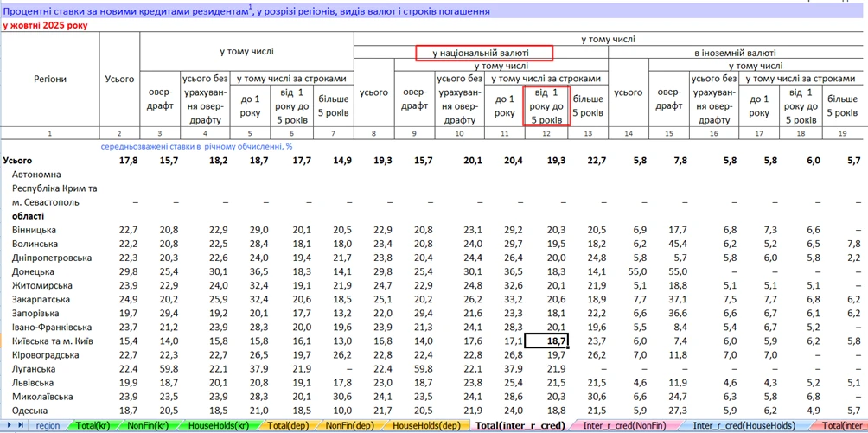Image resolution: width=868 pixels, height=433 pixels.
Task: Open the Total(dep) sheet tab
Action: point(289,425)
